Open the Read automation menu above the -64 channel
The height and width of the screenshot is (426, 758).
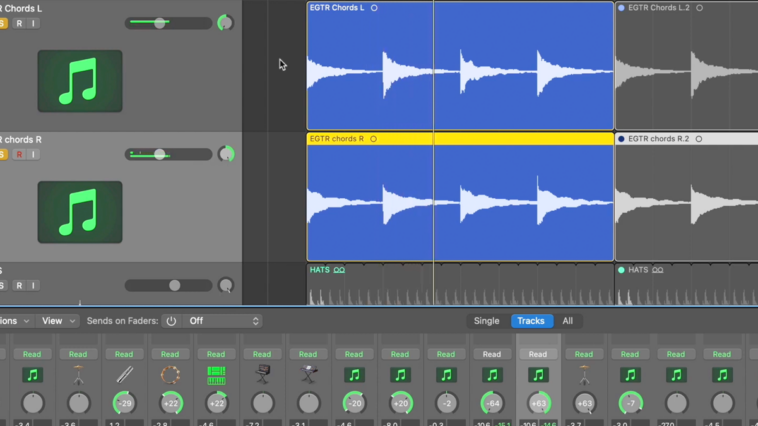tap(492, 354)
